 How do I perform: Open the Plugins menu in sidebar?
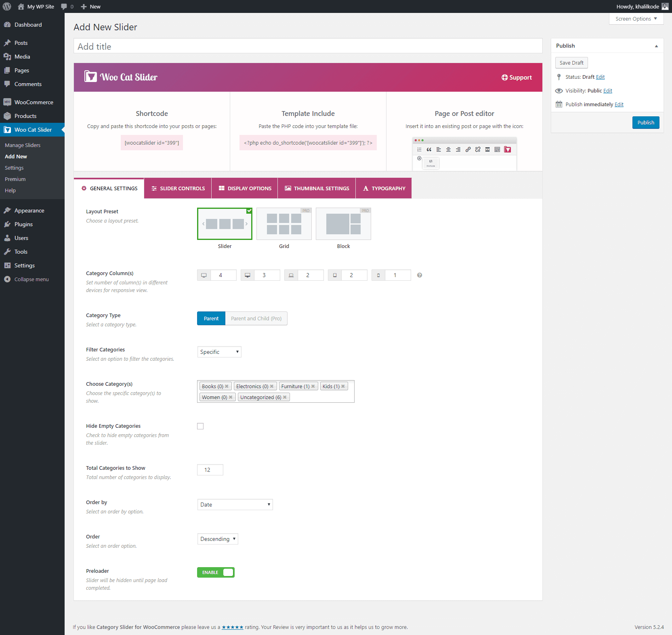23,224
